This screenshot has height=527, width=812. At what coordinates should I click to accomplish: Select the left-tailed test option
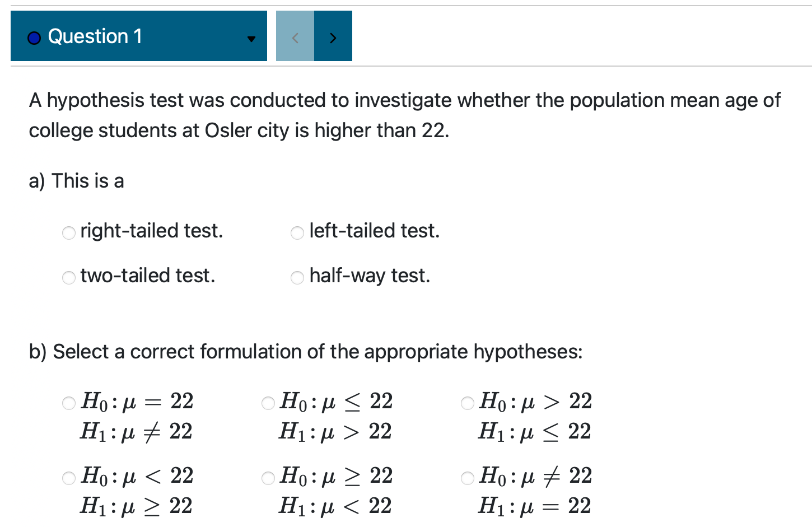[x=297, y=232]
